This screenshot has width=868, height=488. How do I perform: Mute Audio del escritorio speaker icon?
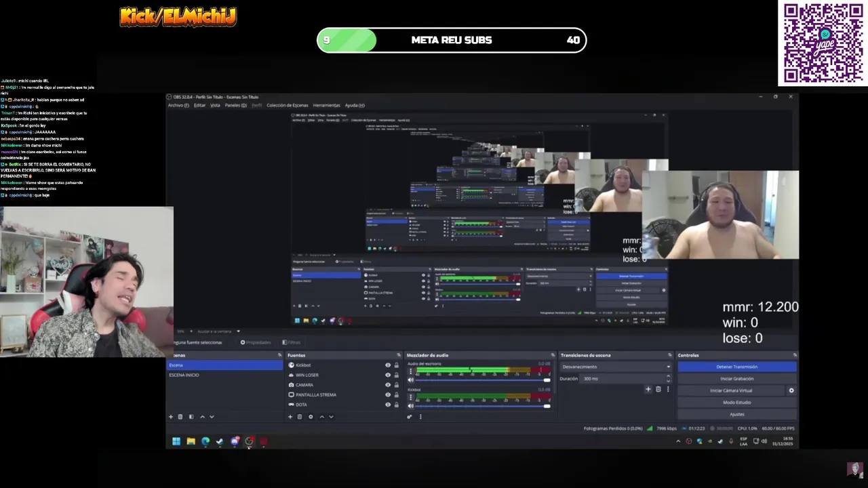tap(411, 380)
